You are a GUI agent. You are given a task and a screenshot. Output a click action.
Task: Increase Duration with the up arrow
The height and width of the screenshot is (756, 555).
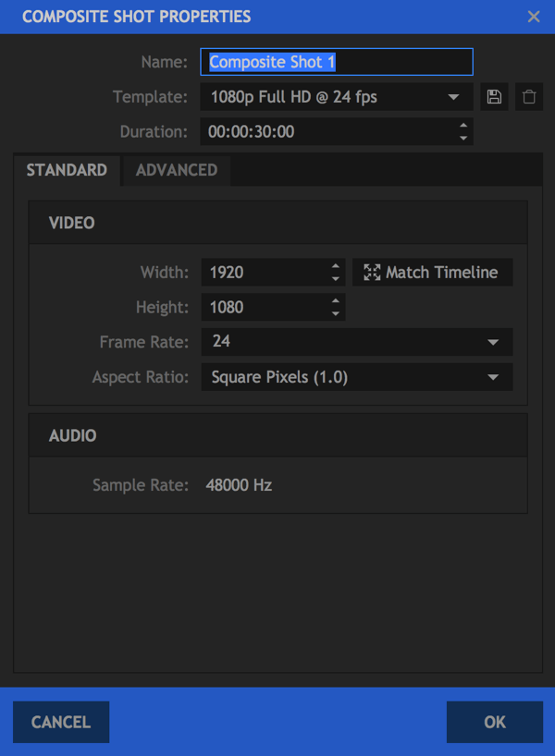463,126
